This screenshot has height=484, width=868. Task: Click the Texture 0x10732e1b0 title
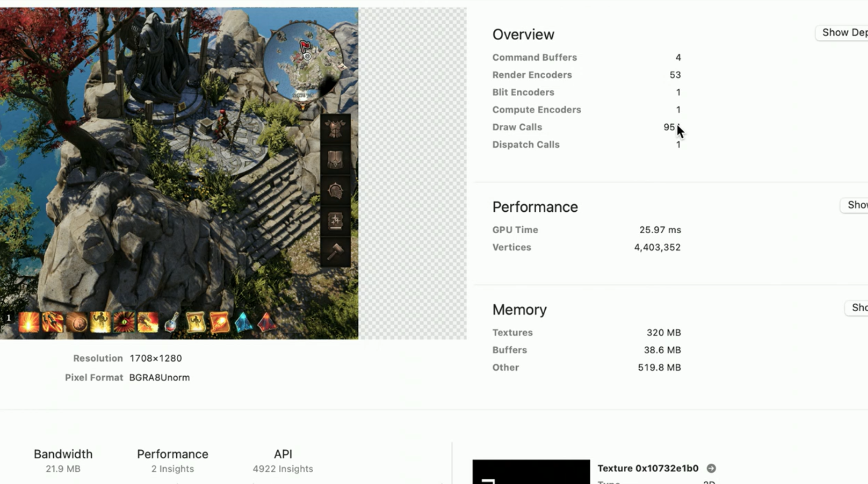[648, 468]
